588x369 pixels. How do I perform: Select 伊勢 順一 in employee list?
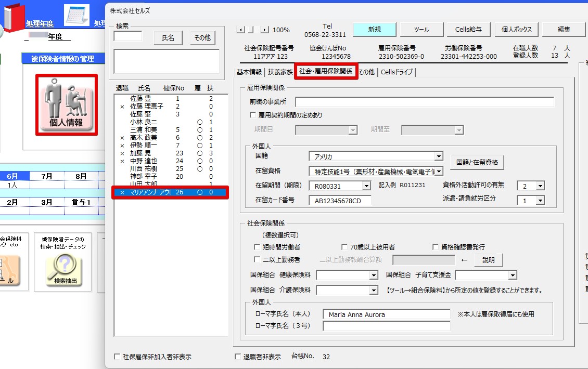(x=171, y=146)
